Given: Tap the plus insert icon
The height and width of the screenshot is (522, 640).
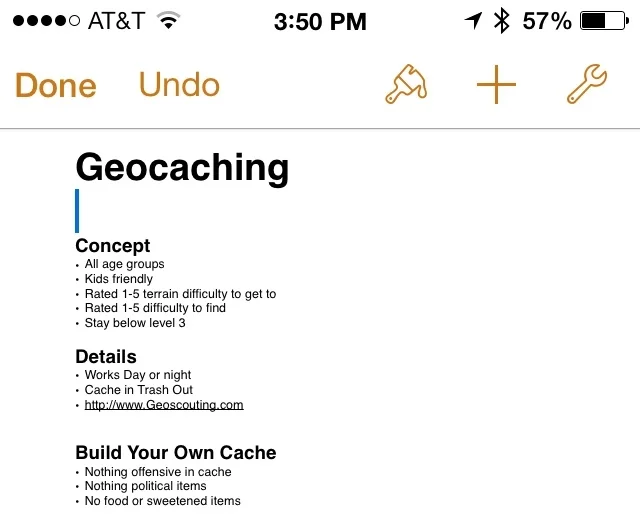Looking at the screenshot, I should point(496,85).
